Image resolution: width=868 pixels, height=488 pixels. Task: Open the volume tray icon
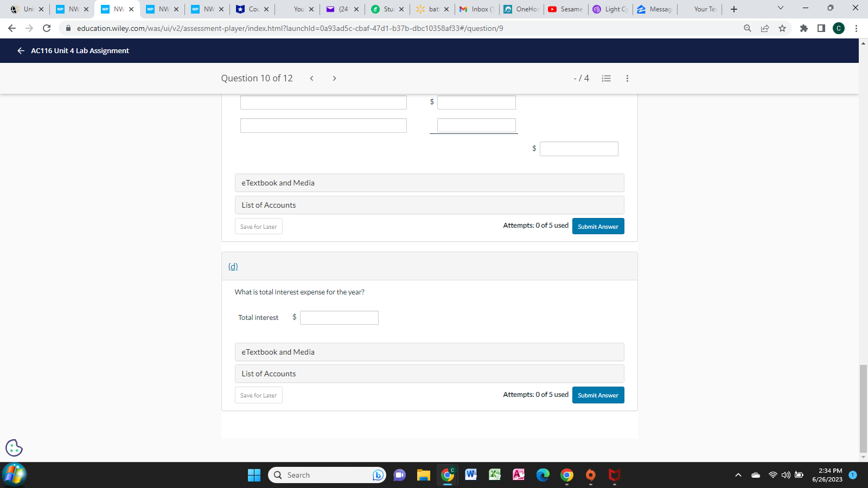coord(786,475)
